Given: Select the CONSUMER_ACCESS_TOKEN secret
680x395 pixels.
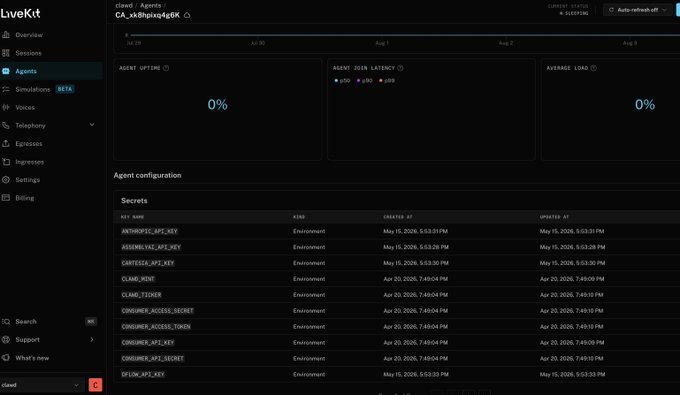Looking at the screenshot, I should (156, 327).
